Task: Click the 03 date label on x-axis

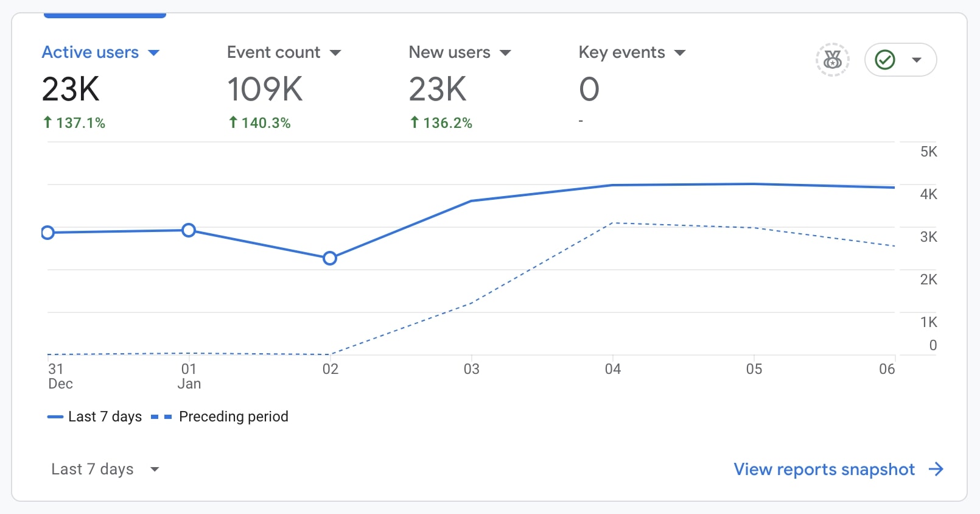Action: click(472, 369)
